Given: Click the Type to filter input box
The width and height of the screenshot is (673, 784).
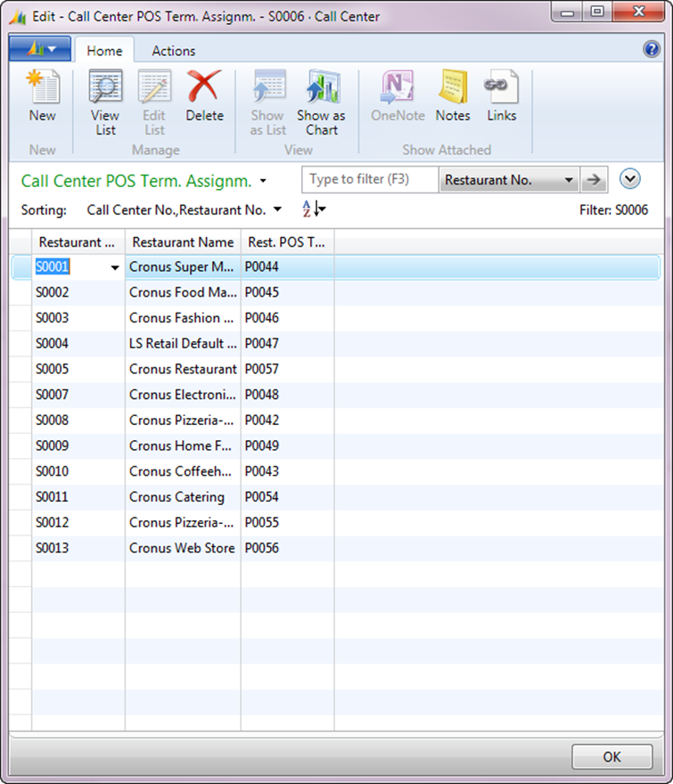Looking at the screenshot, I should [x=370, y=180].
